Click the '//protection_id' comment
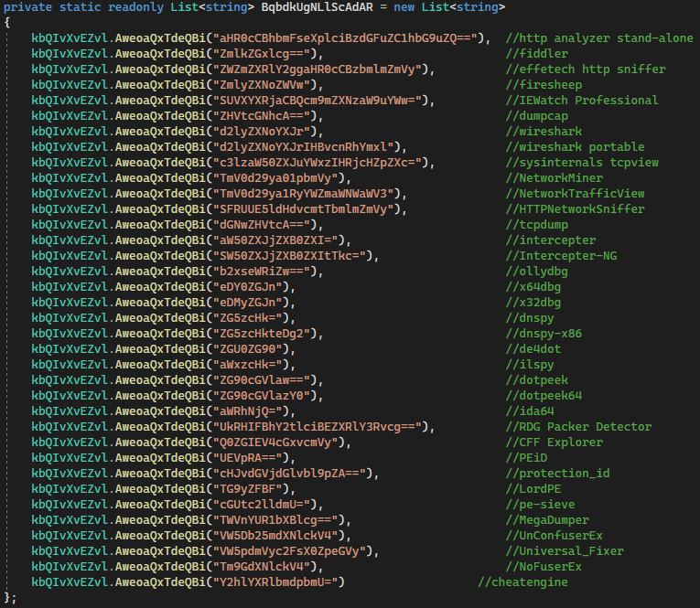 [557, 474]
